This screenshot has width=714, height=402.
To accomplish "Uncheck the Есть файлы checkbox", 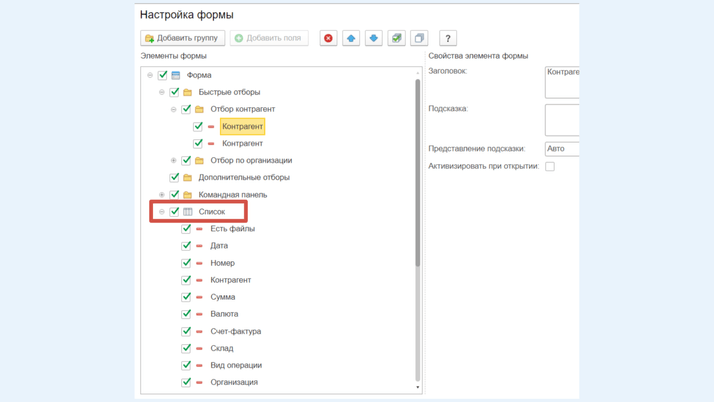I will (x=186, y=229).
